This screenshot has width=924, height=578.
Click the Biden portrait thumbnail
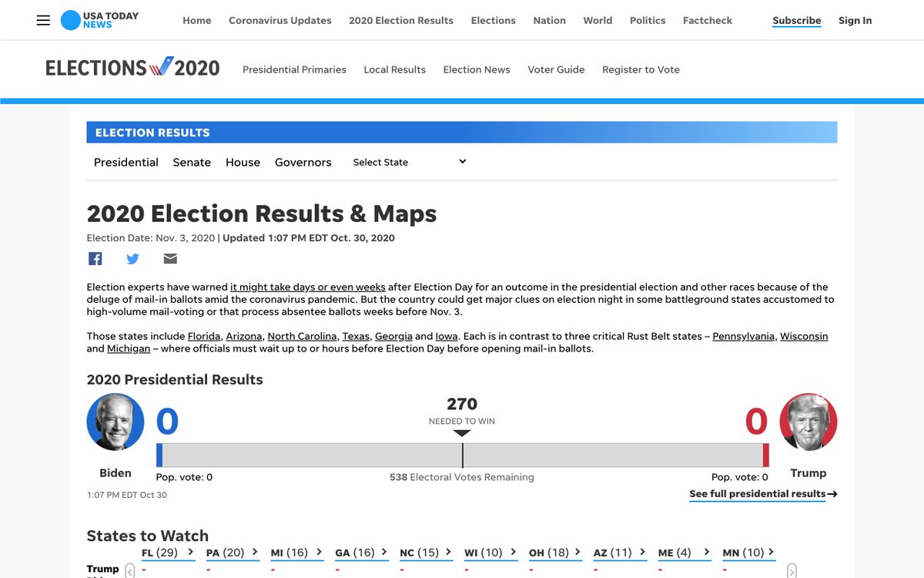point(115,422)
